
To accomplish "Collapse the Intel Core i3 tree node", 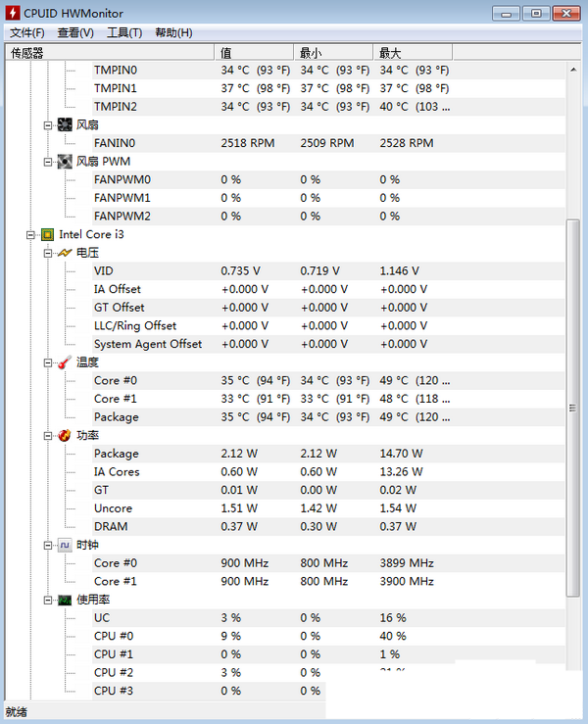I will (x=30, y=235).
